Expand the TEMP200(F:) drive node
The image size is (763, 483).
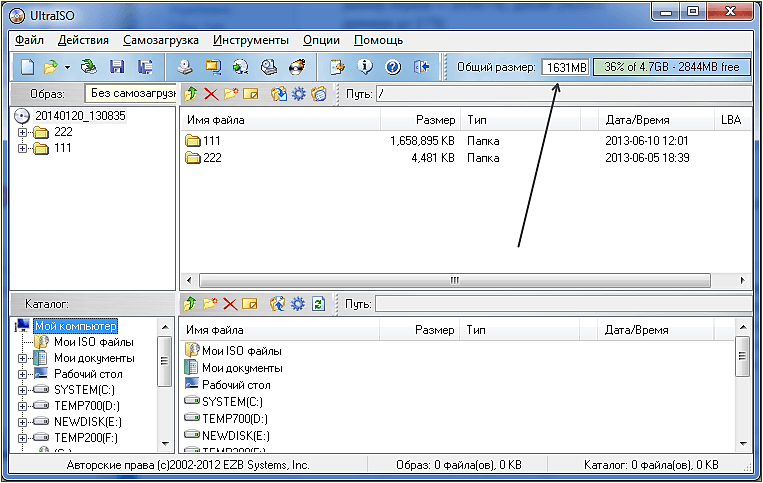coord(22,438)
